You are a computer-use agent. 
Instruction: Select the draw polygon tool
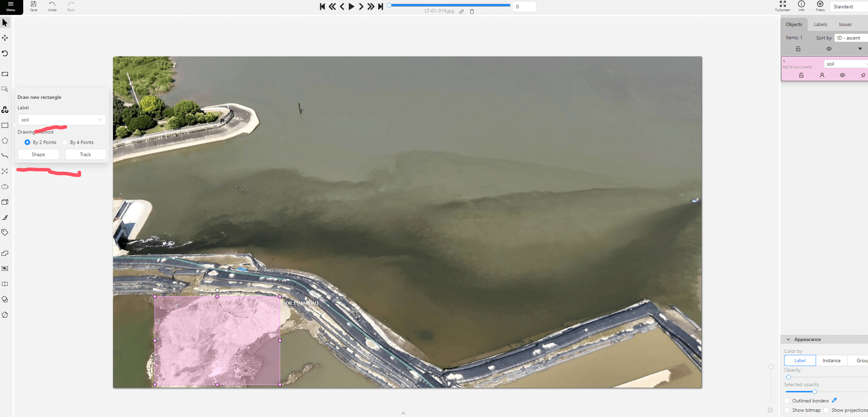coord(5,141)
